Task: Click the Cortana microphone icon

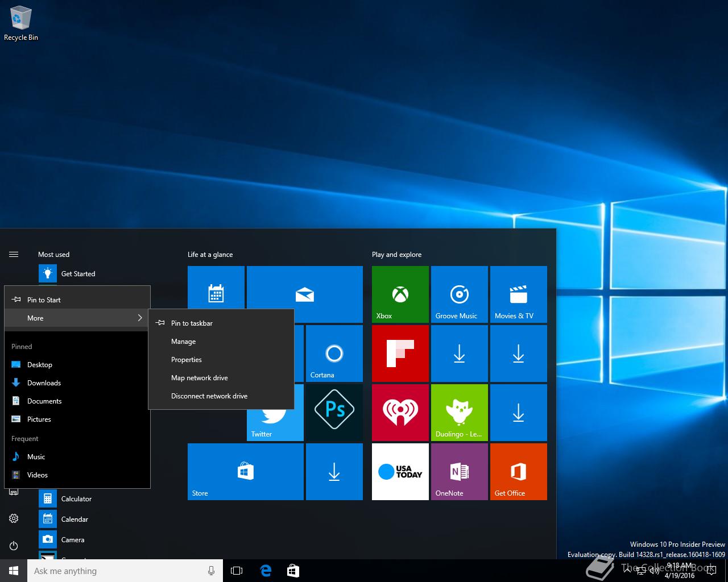Action: pos(212,571)
